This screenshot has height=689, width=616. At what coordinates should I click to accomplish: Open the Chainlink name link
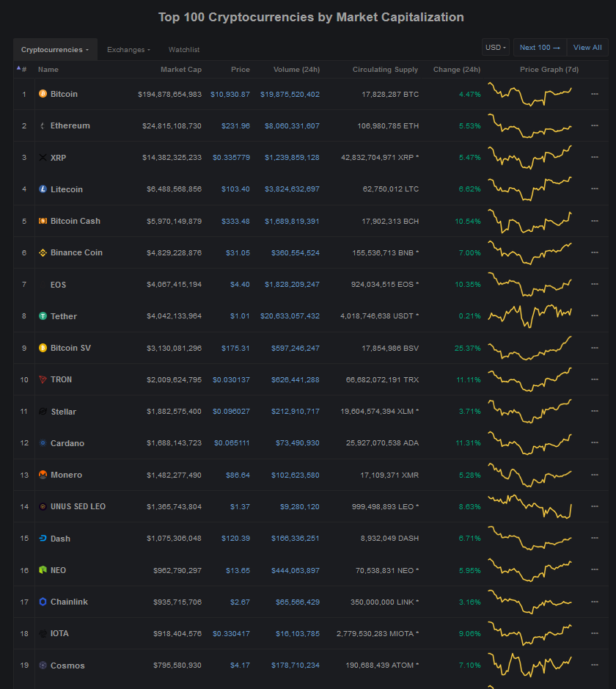click(x=69, y=602)
